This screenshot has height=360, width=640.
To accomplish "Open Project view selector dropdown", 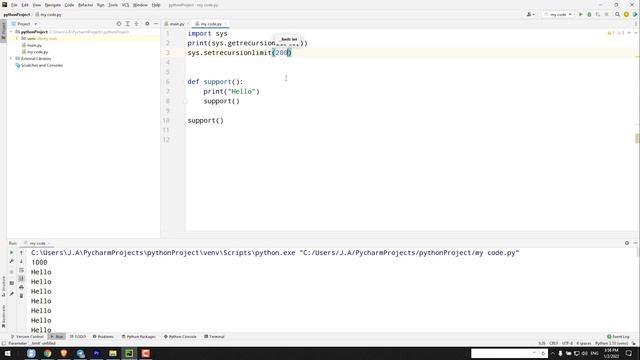I will pyautogui.click(x=24, y=24).
